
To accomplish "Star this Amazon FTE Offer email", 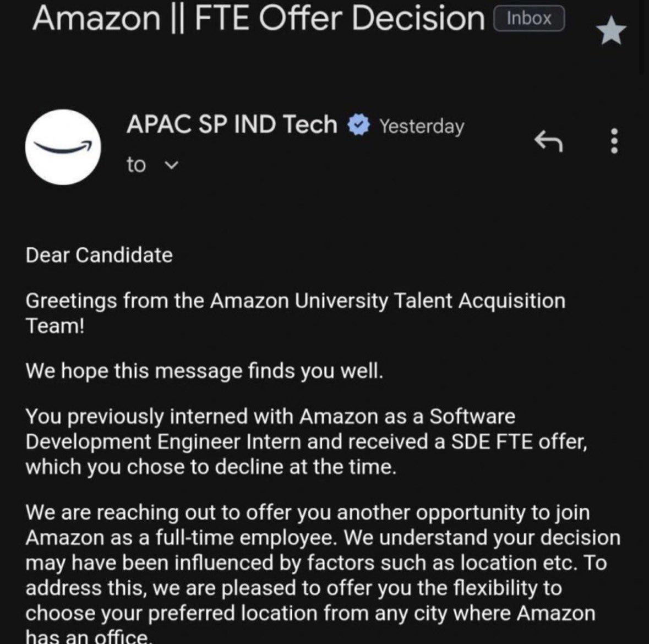I will pos(611,31).
